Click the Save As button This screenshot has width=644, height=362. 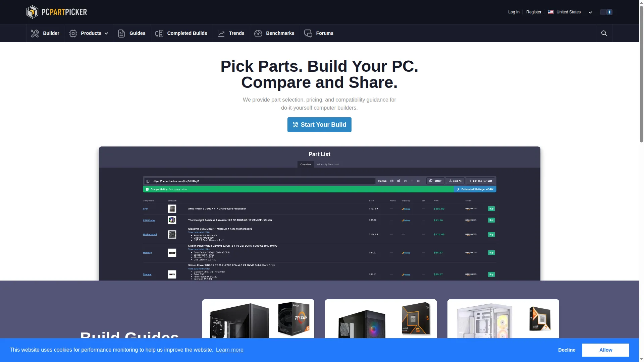pos(455,181)
